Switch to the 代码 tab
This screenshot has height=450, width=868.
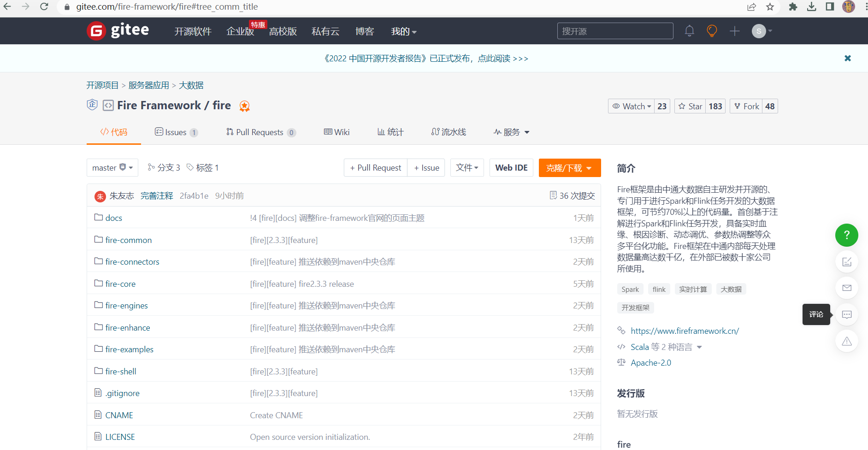[x=113, y=132]
